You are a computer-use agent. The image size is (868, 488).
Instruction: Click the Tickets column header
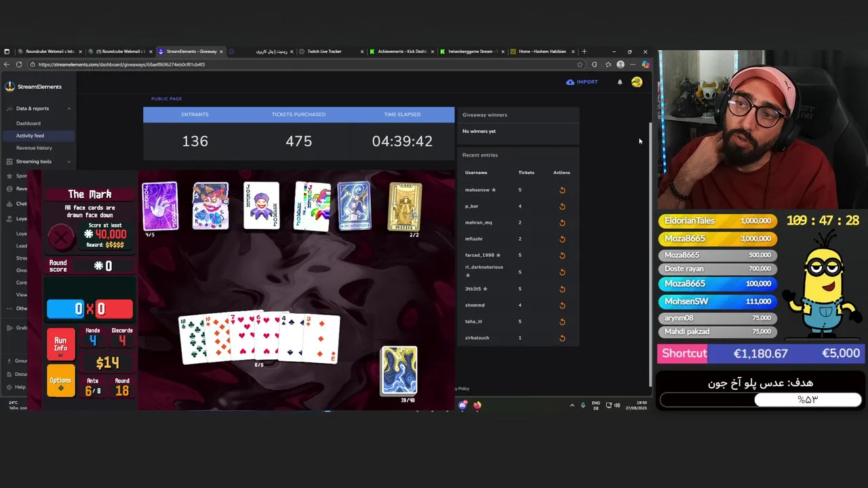coord(526,172)
